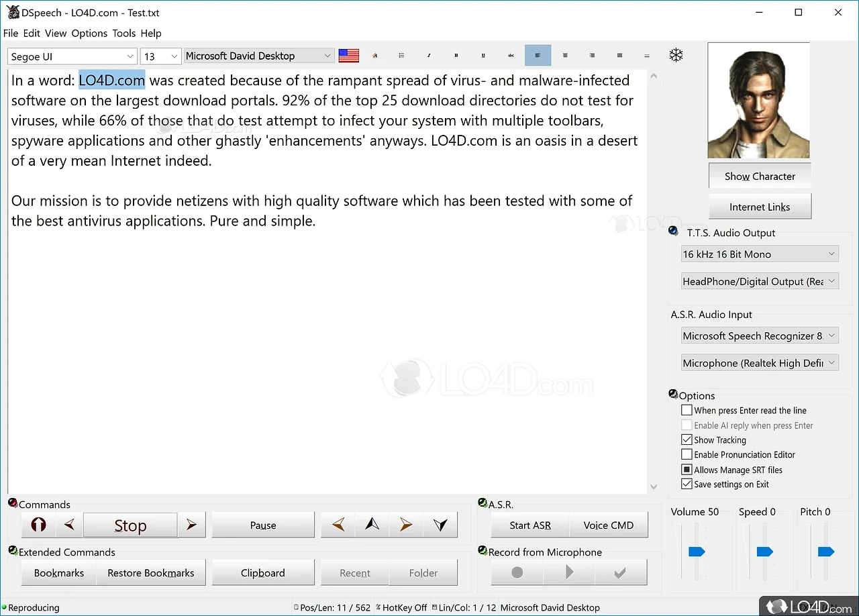This screenshot has width=859, height=616.
Task: Click the Internet Links button
Action: pos(760,207)
